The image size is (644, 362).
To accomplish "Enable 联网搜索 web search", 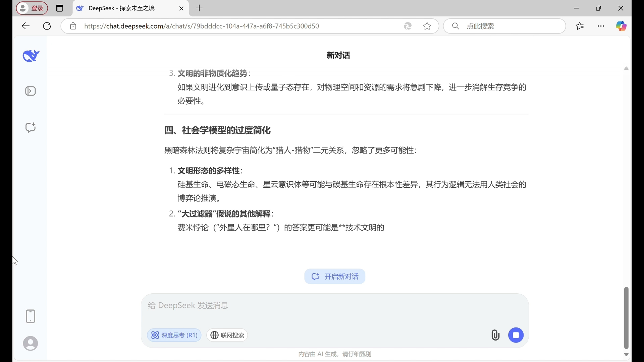I will (227, 335).
